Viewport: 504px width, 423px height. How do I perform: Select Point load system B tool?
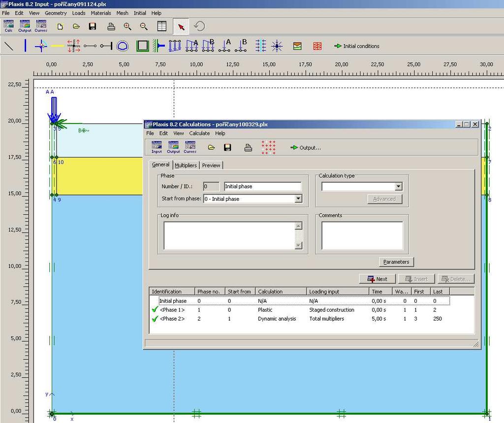[241, 46]
